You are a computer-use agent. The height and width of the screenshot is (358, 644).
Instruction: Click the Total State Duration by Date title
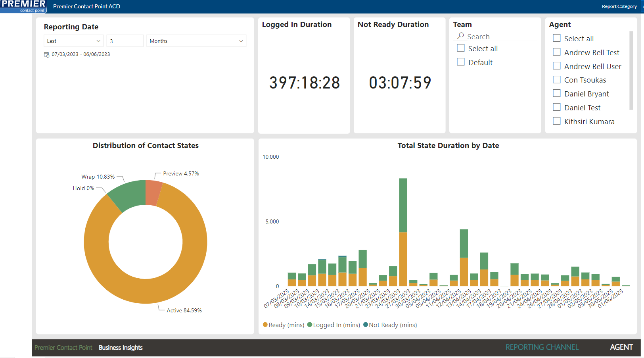tap(448, 146)
